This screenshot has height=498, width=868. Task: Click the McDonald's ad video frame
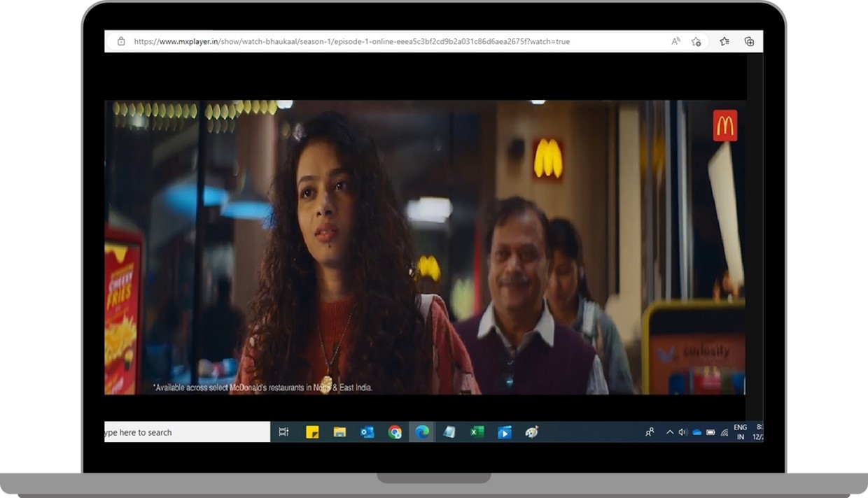point(425,248)
